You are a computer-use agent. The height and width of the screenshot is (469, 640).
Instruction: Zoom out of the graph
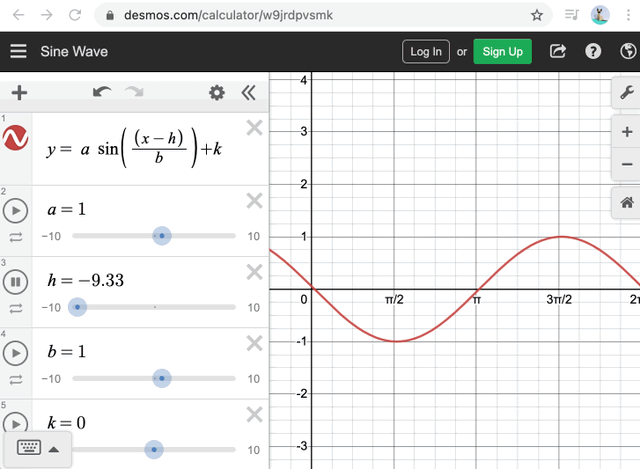pyautogui.click(x=627, y=164)
